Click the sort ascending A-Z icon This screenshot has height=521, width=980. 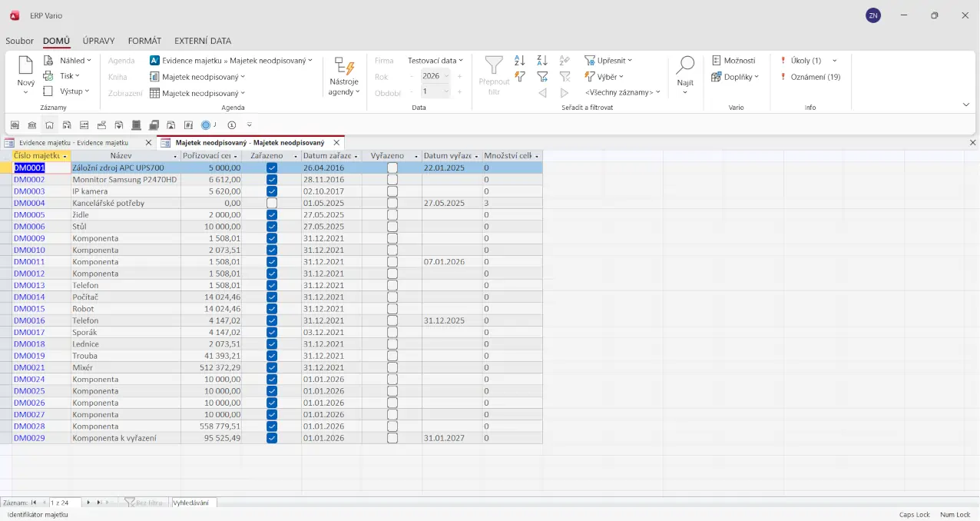tap(520, 61)
